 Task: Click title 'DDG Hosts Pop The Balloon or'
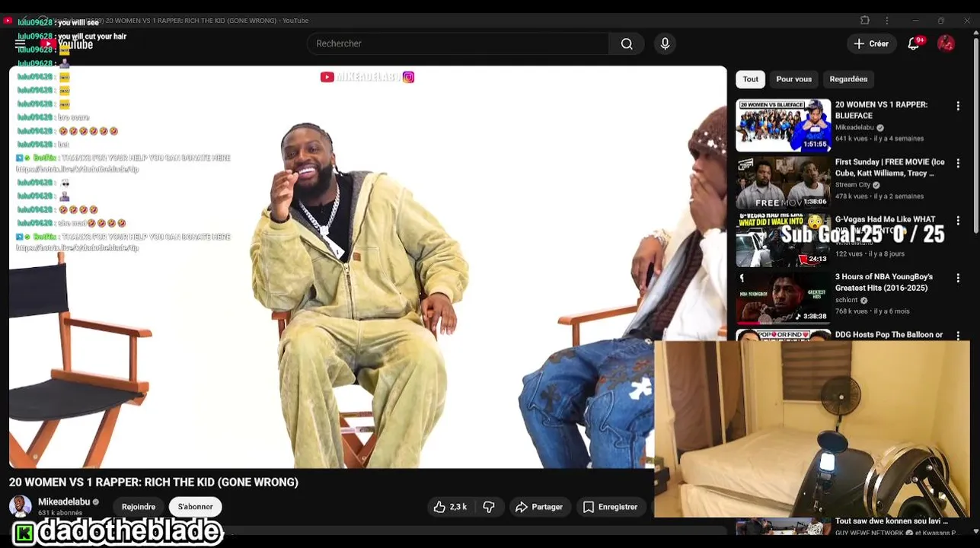pyautogui.click(x=889, y=335)
